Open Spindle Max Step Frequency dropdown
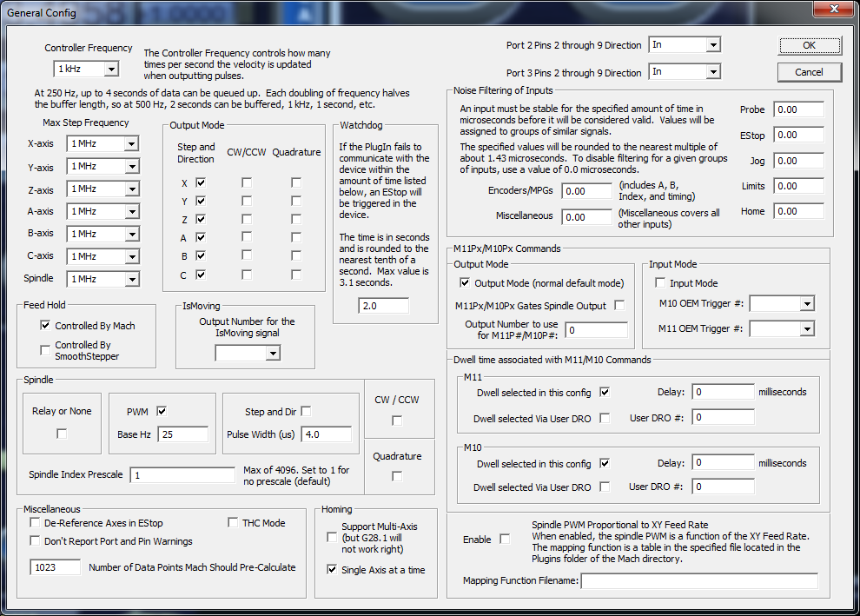860x616 pixels. [x=103, y=279]
